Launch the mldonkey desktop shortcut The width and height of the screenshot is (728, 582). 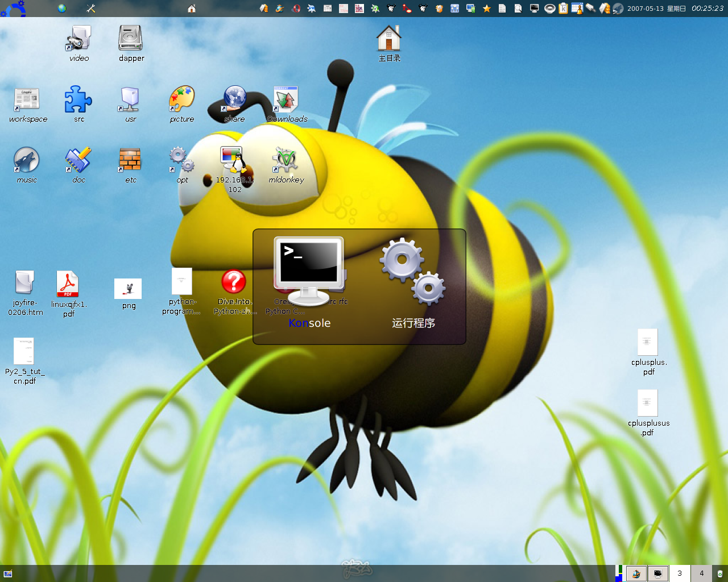click(x=286, y=165)
